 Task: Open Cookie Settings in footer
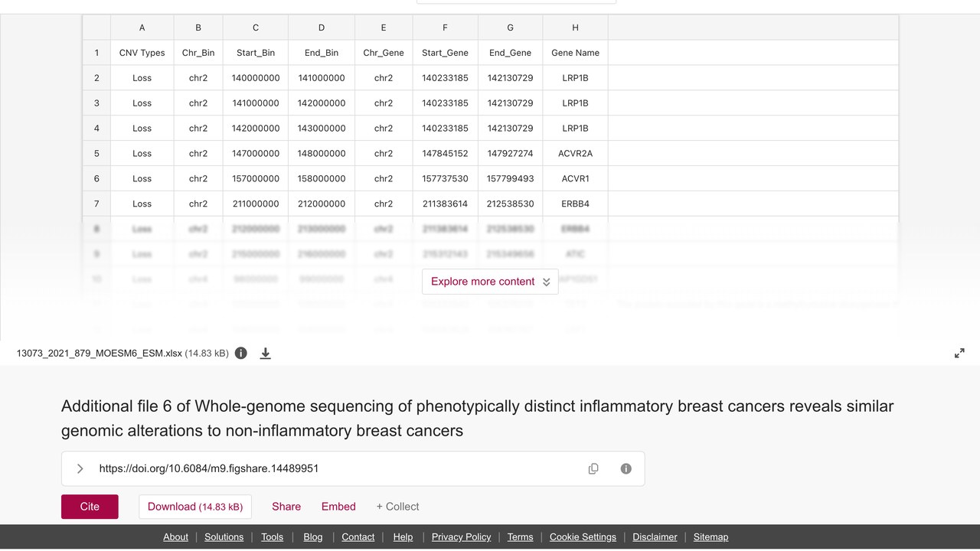pyautogui.click(x=583, y=537)
